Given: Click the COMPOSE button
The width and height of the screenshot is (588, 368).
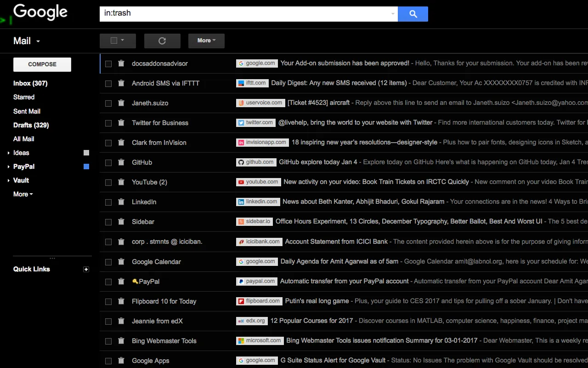Looking at the screenshot, I should 42,64.
